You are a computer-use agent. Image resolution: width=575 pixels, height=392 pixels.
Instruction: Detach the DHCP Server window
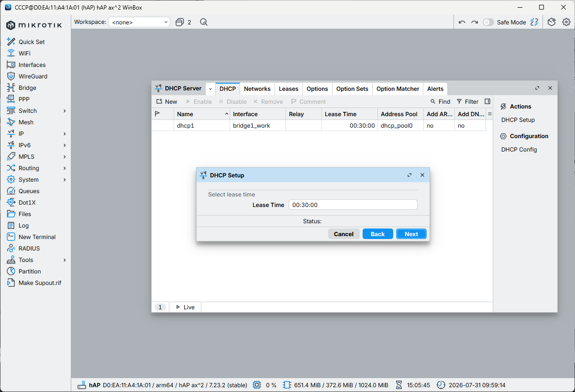coord(537,88)
